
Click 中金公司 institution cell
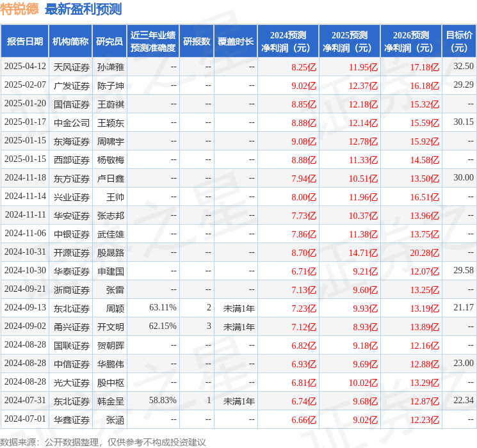[x=72, y=123]
